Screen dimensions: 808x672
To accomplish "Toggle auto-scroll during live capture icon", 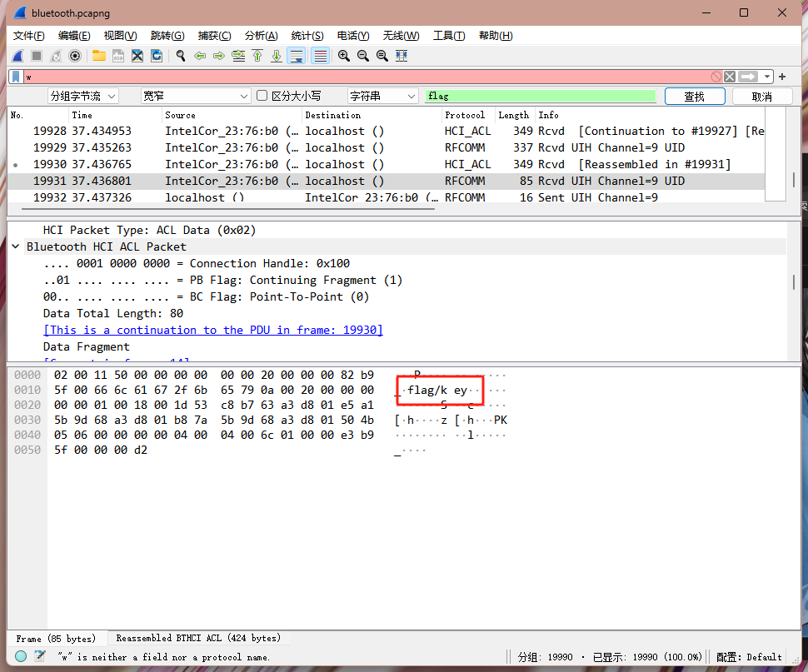I will point(297,56).
